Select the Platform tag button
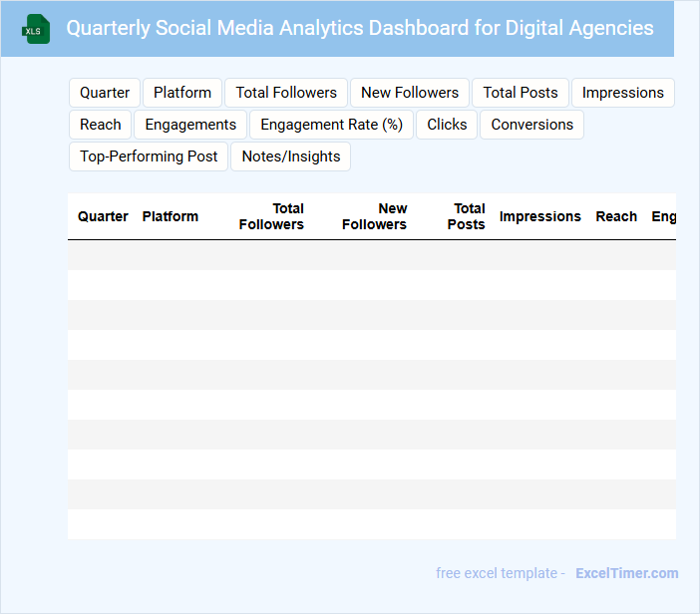 [182, 93]
